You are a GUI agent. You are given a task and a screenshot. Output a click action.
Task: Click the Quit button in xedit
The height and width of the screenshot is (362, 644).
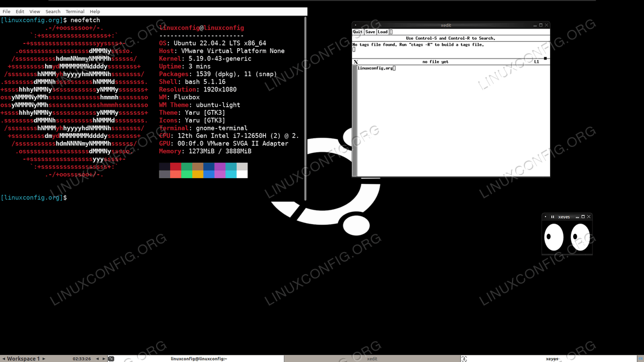358,32
